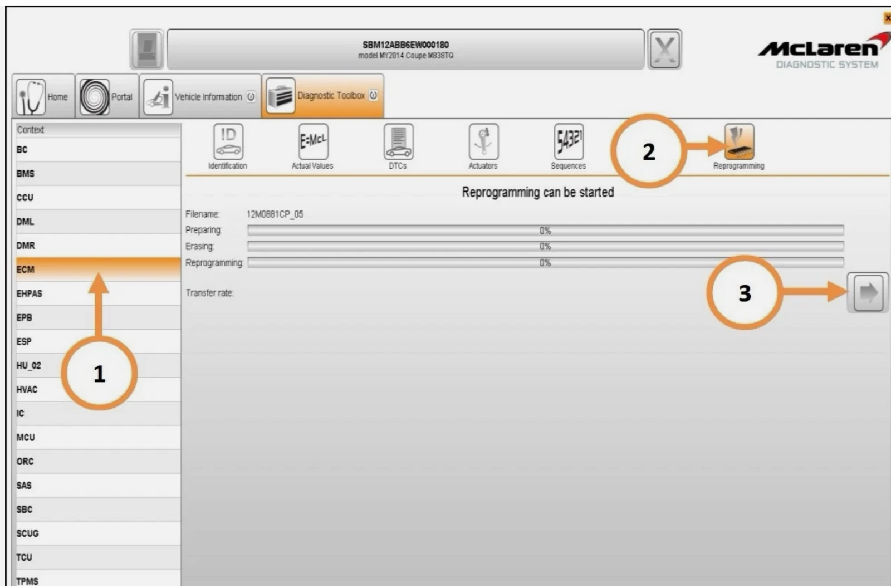Select TCU in the context list
Screen dimensions: 891x588
click(x=98, y=557)
